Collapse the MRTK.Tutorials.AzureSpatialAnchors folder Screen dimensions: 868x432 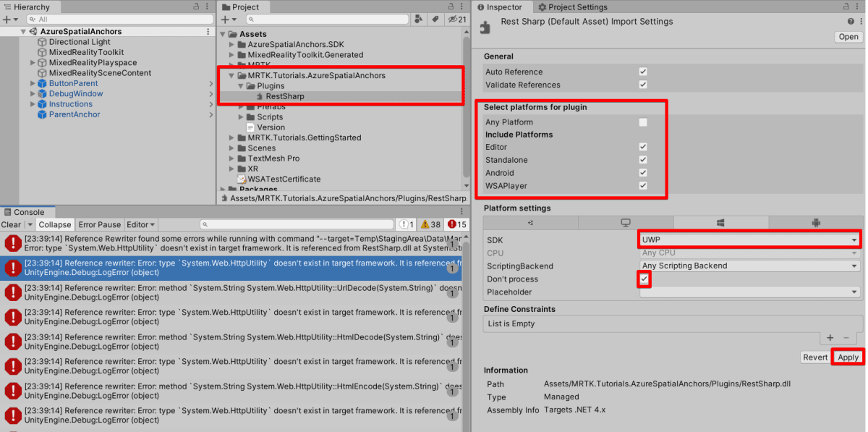coord(232,75)
